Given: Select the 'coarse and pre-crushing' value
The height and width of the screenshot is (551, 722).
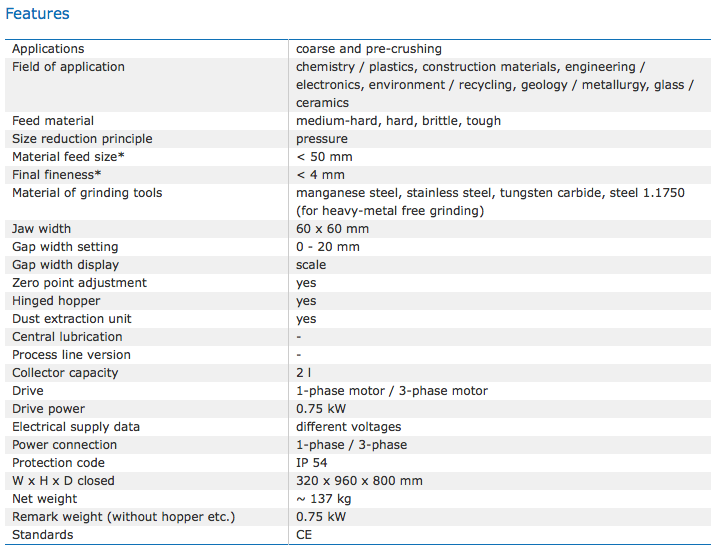Looking at the screenshot, I should (368, 49).
